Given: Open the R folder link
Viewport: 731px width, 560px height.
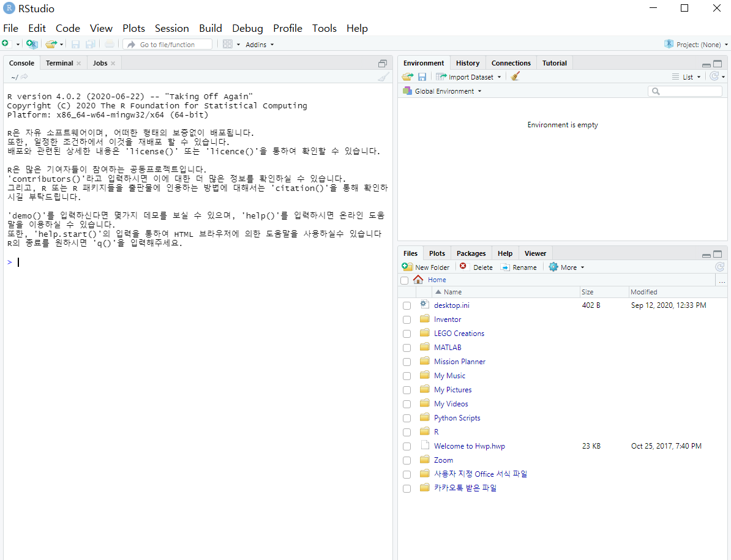Looking at the screenshot, I should click(437, 432).
